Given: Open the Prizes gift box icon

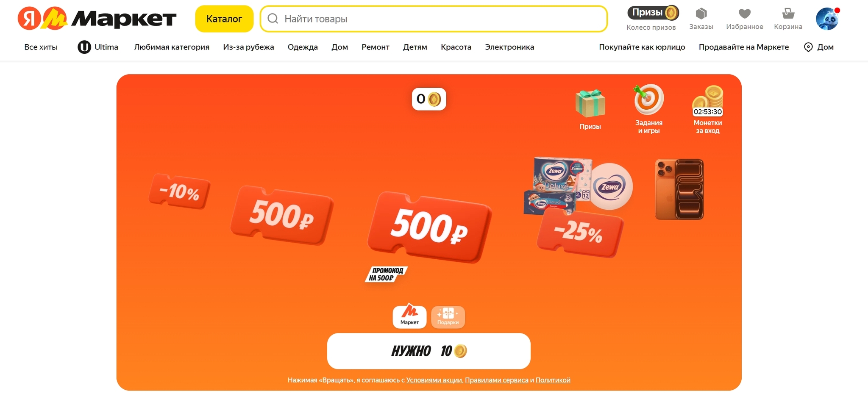Looking at the screenshot, I should [590, 103].
